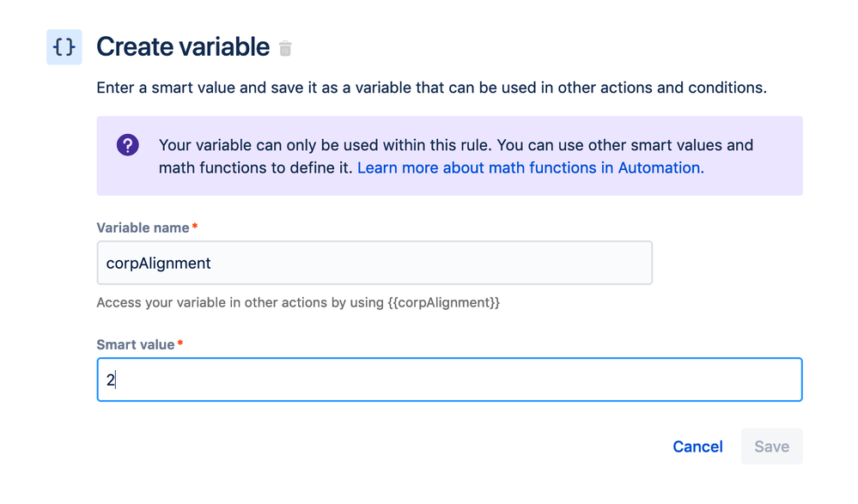Click the Variable name label
858x504 pixels.
coord(143,228)
